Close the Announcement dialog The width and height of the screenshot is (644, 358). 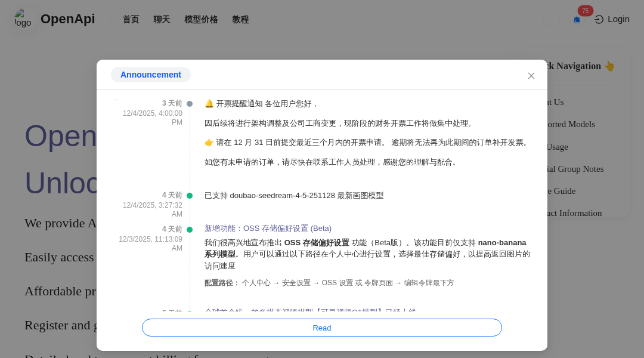click(531, 76)
